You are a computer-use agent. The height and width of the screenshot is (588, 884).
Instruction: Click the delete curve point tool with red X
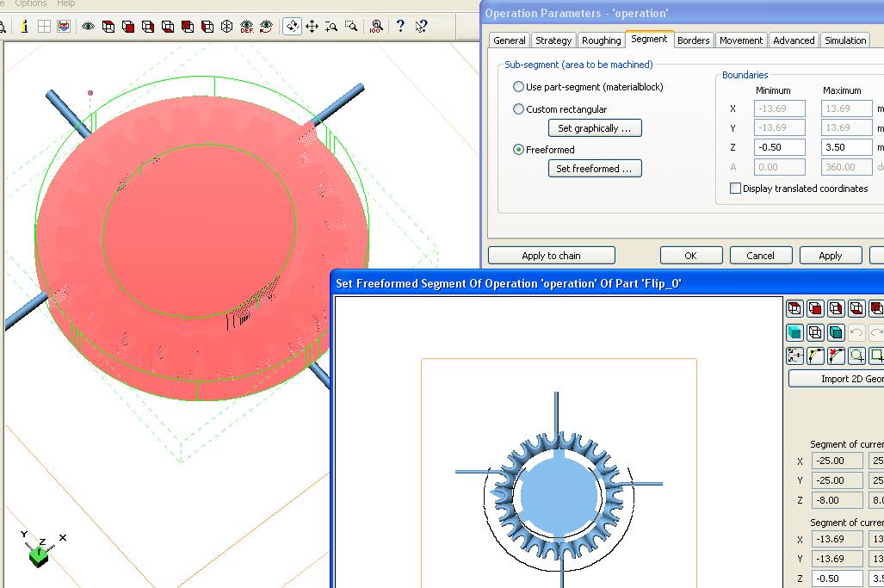tap(836, 356)
